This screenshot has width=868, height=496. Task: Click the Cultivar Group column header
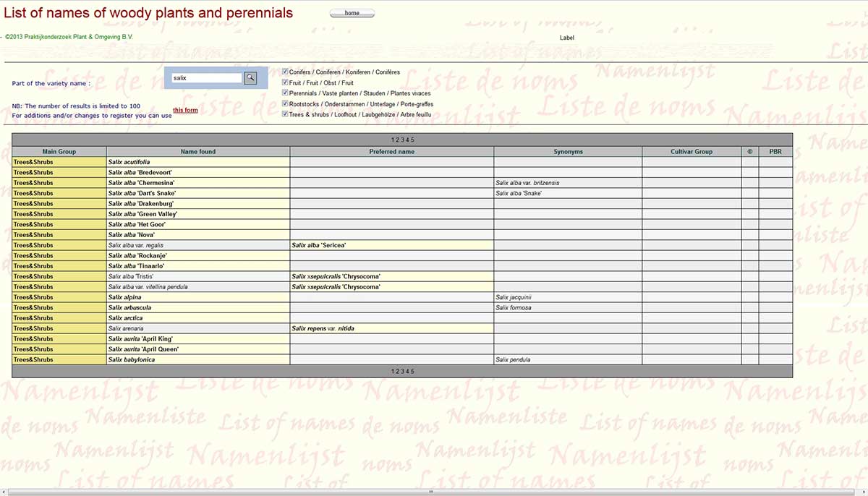(692, 152)
